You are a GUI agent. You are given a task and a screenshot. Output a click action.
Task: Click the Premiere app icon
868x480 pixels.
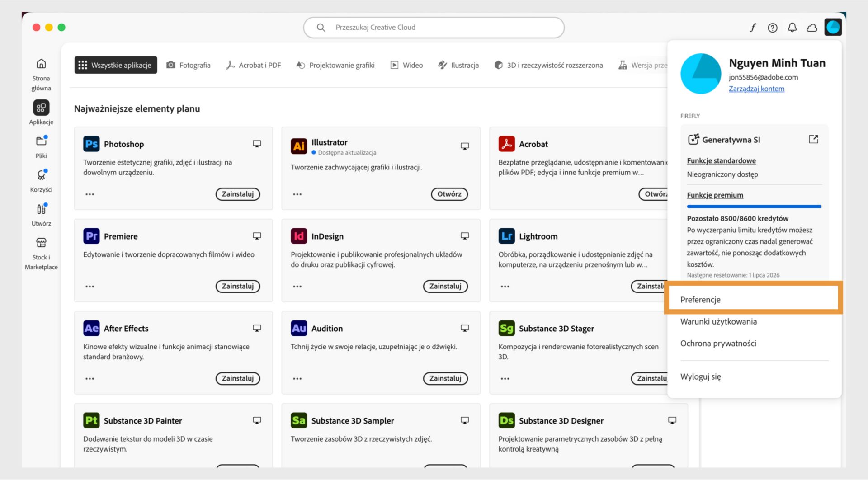click(91, 236)
